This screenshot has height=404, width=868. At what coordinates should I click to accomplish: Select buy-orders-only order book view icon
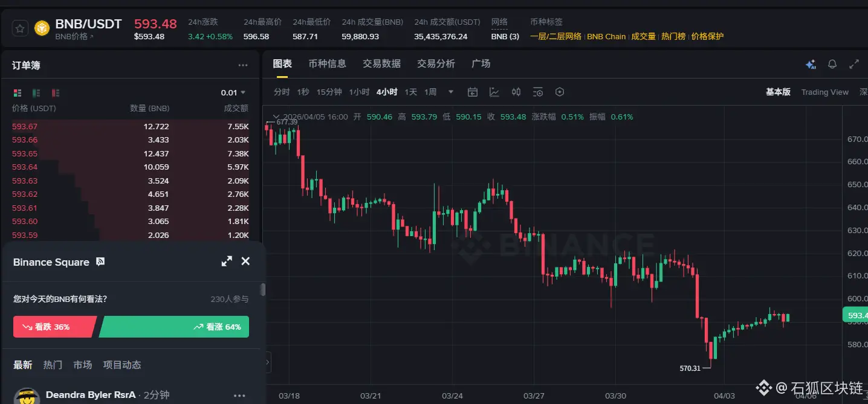(36, 93)
